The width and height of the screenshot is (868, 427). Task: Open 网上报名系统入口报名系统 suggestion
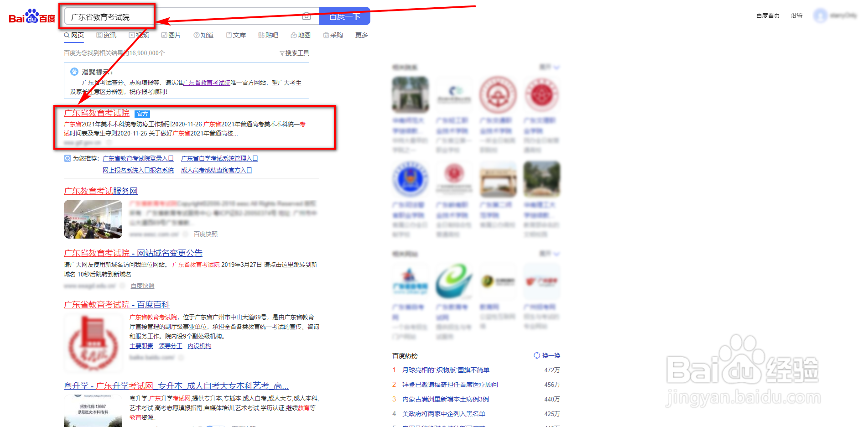tap(138, 170)
